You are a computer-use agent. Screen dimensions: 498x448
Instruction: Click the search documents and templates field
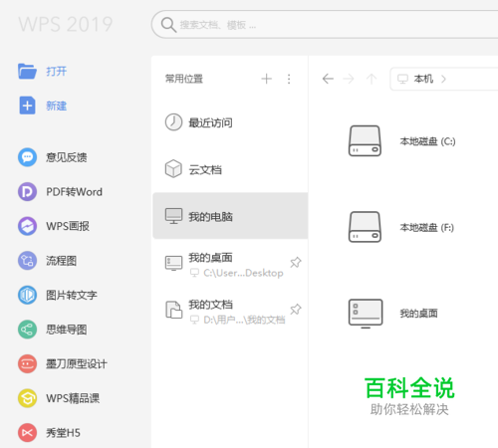pos(325,25)
